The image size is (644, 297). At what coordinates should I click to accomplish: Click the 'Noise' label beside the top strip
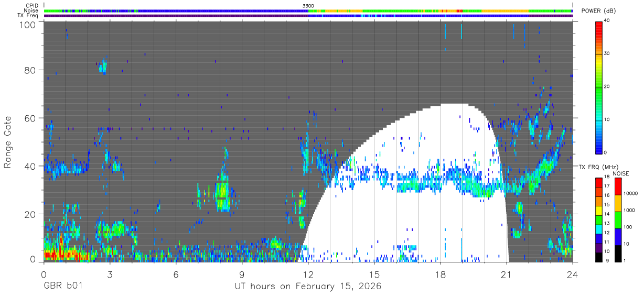(x=31, y=10)
